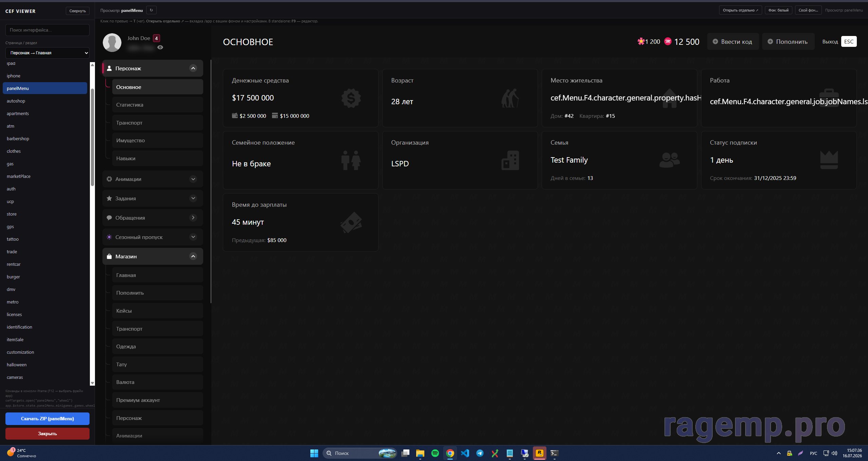Expand the Анимации section chevron

tap(193, 179)
